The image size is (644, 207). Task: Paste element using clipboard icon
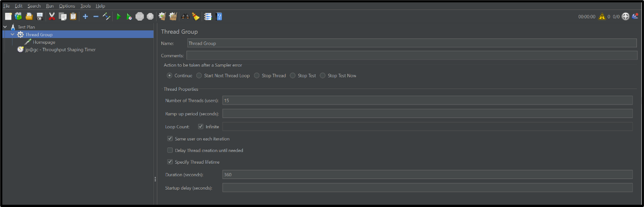point(73,17)
